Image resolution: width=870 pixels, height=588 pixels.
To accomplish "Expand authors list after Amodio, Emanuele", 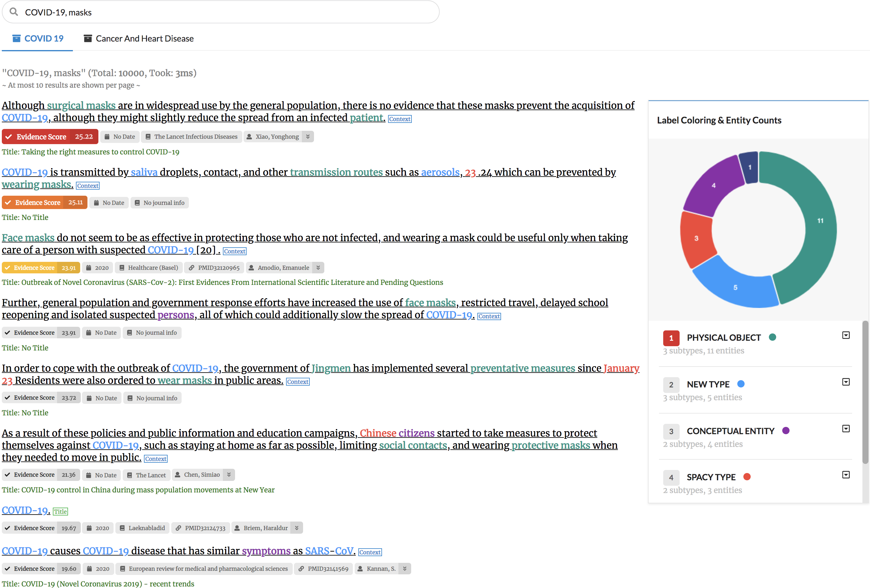I will (318, 268).
